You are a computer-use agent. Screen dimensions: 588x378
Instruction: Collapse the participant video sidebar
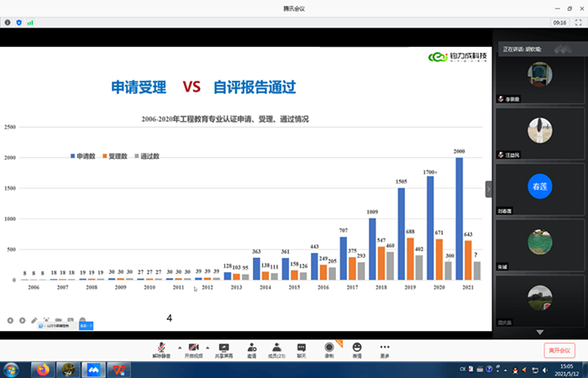[490, 189]
